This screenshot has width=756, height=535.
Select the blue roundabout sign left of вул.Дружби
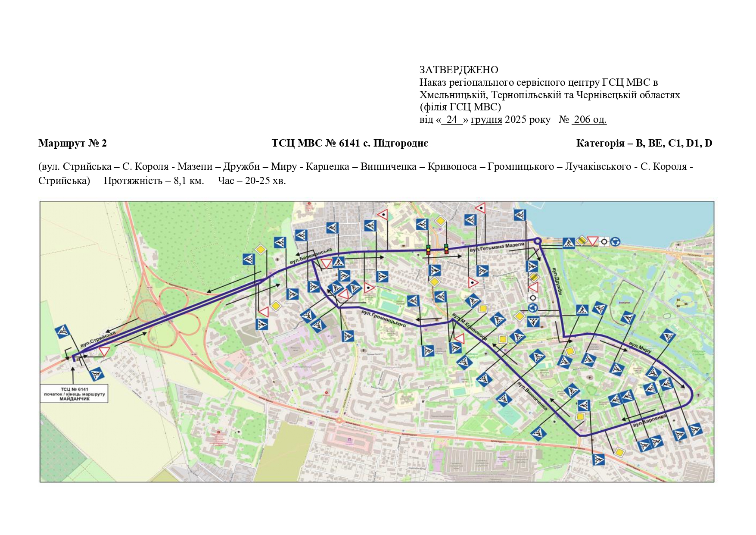click(533, 308)
